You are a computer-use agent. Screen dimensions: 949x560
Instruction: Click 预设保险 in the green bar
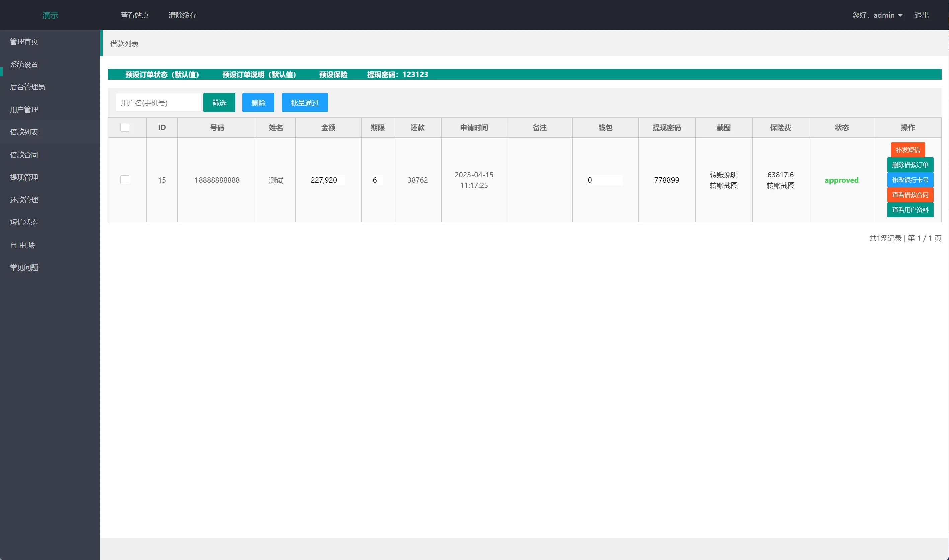333,74
